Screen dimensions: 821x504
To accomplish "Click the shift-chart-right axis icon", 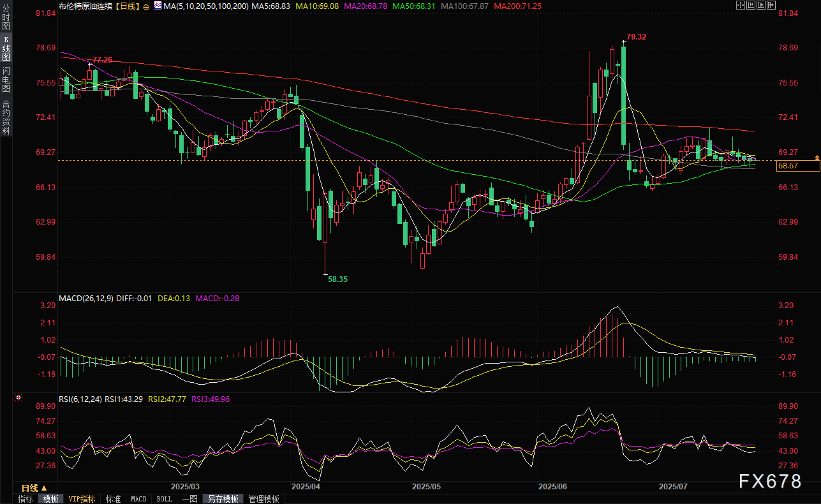I will (761, 5).
